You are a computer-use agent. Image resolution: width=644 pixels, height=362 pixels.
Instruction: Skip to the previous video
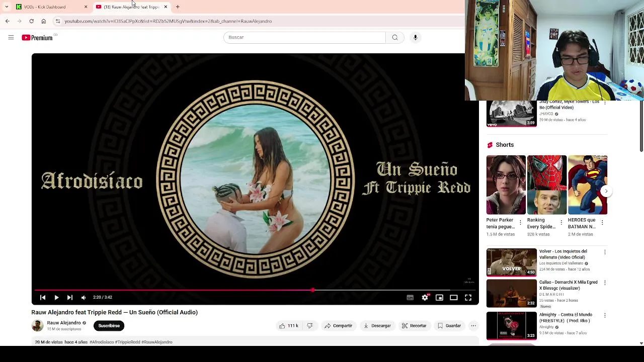click(x=43, y=298)
